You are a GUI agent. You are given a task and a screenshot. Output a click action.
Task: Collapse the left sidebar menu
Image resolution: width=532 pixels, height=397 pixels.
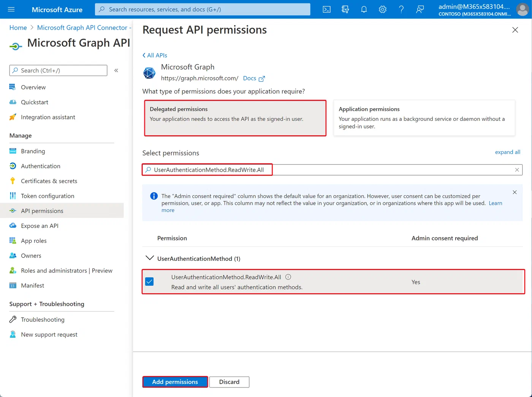coord(116,70)
